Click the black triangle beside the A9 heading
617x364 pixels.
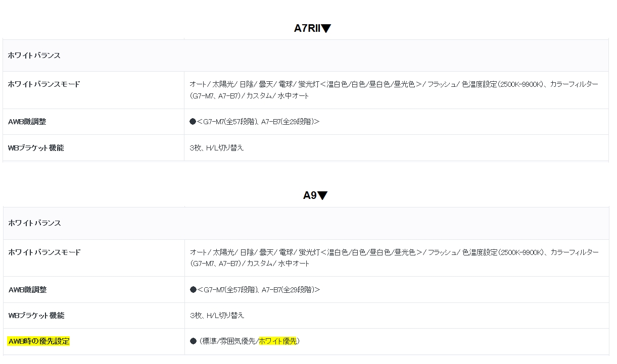click(x=322, y=196)
